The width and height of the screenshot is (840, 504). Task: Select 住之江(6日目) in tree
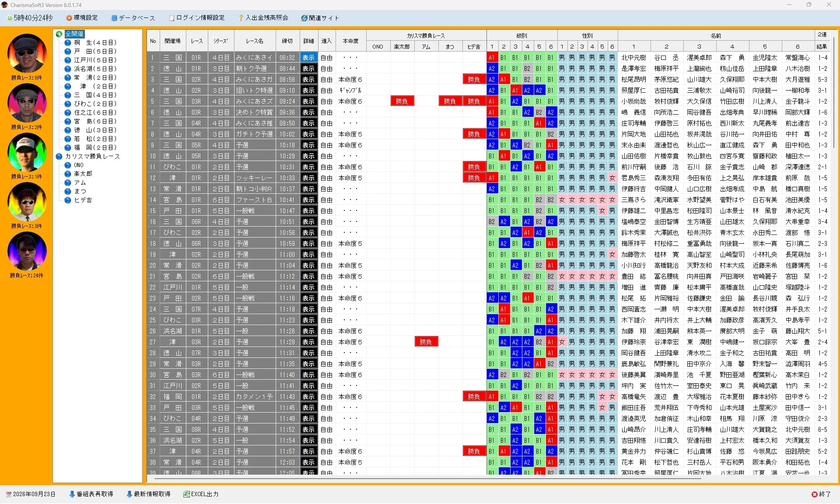pyautogui.click(x=95, y=112)
